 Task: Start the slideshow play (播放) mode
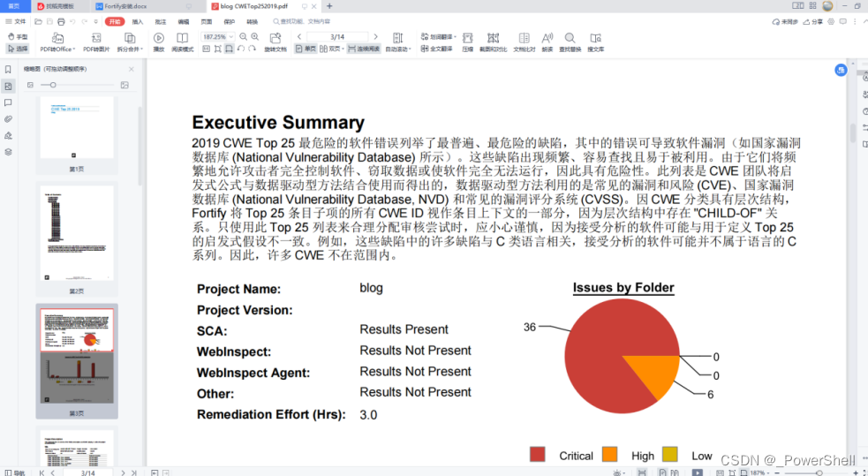click(x=159, y=42)
